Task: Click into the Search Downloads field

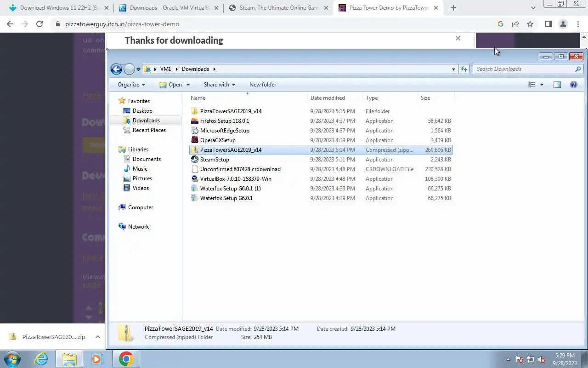Action: click(524, 69)
